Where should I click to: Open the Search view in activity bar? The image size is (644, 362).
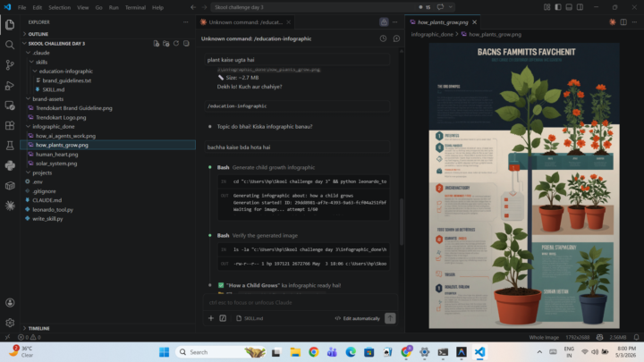(x=10, y=45)
